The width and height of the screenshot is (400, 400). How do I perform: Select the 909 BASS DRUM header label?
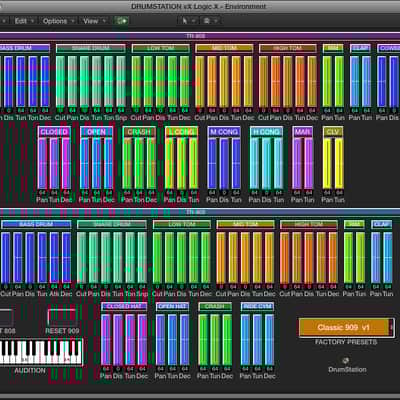tap(36, 224)
